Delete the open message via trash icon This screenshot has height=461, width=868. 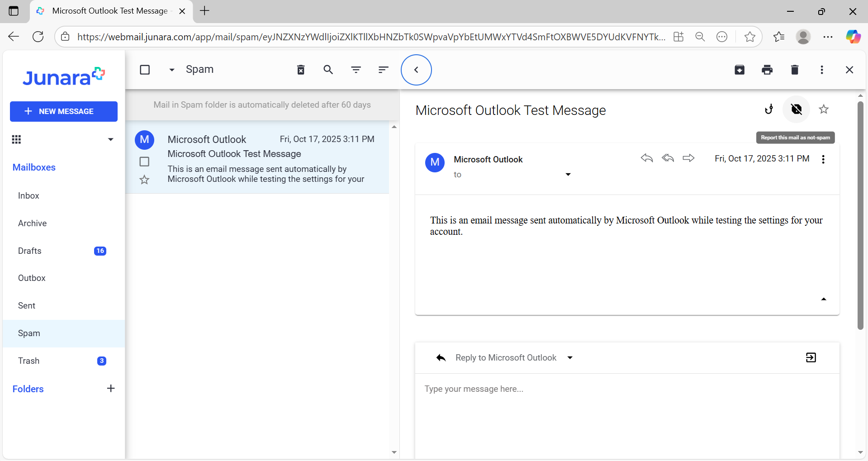[x=795, y=70]
